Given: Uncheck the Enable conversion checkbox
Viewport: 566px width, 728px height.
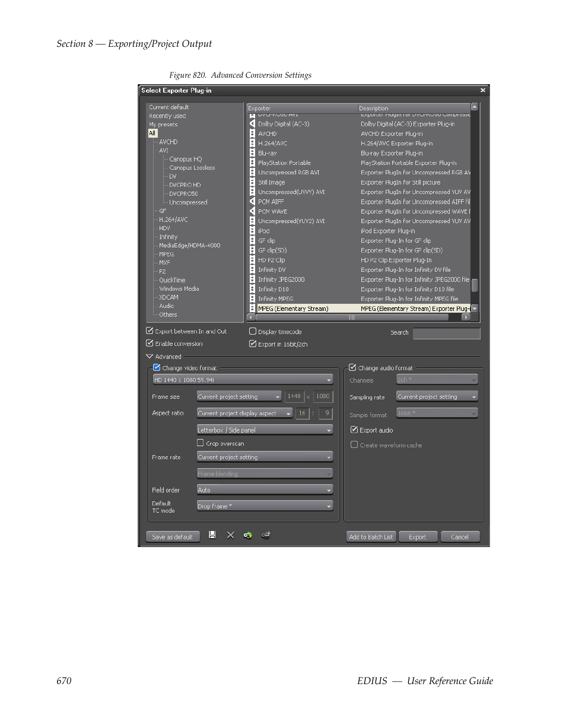Looking at the screenshot, I should pyautogui.click(x=150, y=344).
